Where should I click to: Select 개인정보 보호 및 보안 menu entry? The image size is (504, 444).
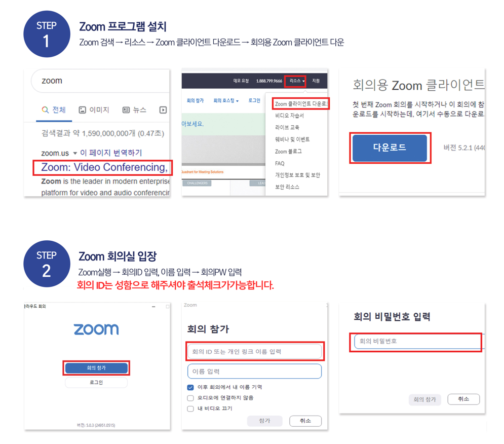click(297, 175)
